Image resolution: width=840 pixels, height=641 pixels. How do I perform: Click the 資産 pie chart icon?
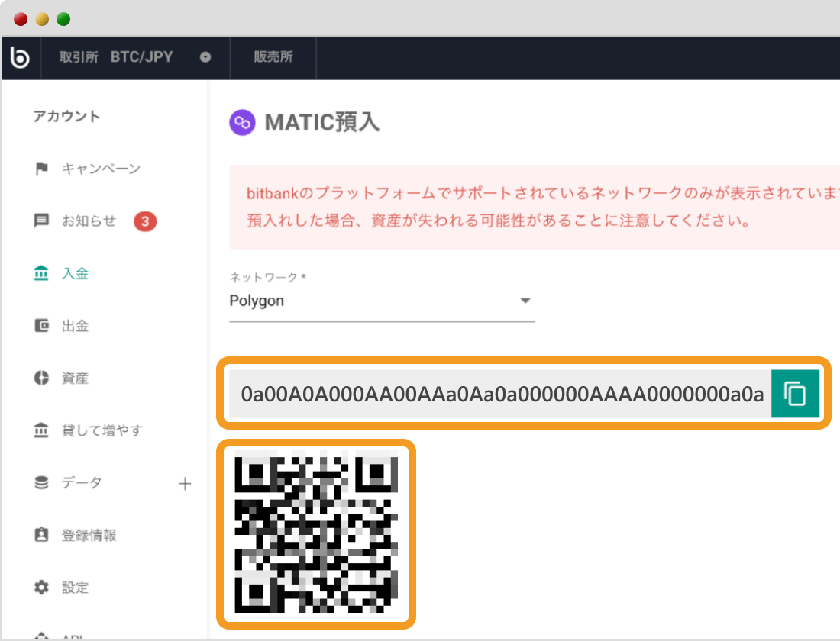41,378
